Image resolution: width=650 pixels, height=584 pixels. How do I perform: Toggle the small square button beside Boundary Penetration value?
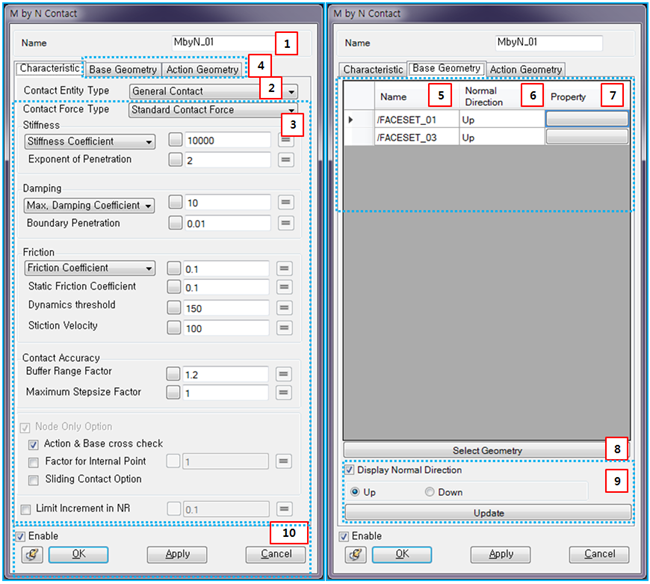click(x=175, y=223)
